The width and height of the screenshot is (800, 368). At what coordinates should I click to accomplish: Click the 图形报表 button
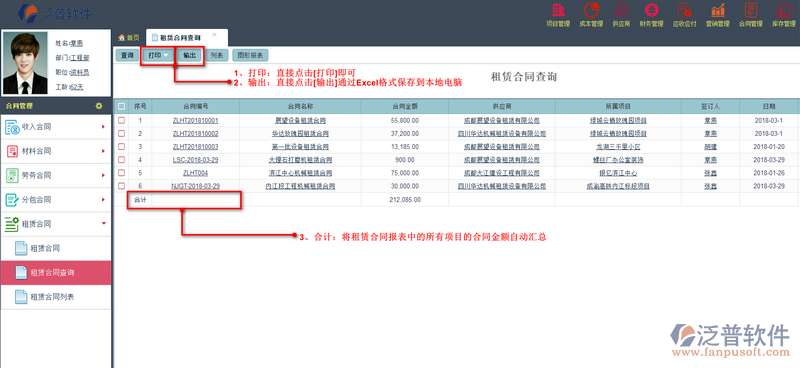click(251, 55)
